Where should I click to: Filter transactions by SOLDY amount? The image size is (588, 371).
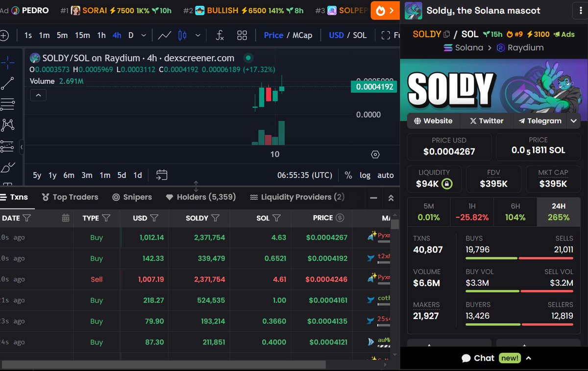pos(215,218)
